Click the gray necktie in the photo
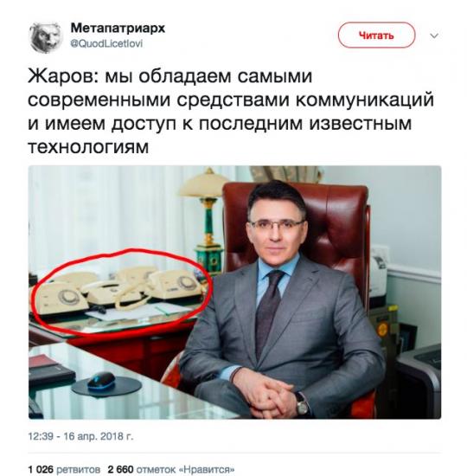 pos(268,312)
